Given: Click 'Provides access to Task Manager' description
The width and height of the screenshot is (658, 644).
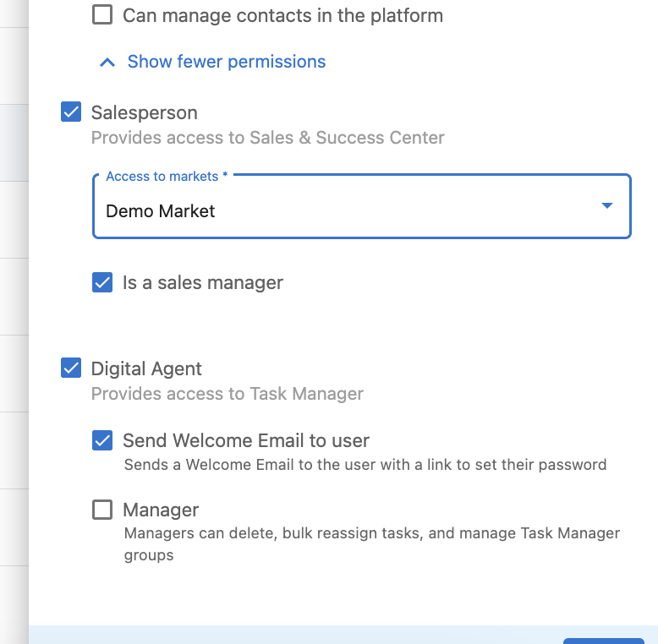Looking at the screenshot, I should pyautogui.click(x=228, y=394).
